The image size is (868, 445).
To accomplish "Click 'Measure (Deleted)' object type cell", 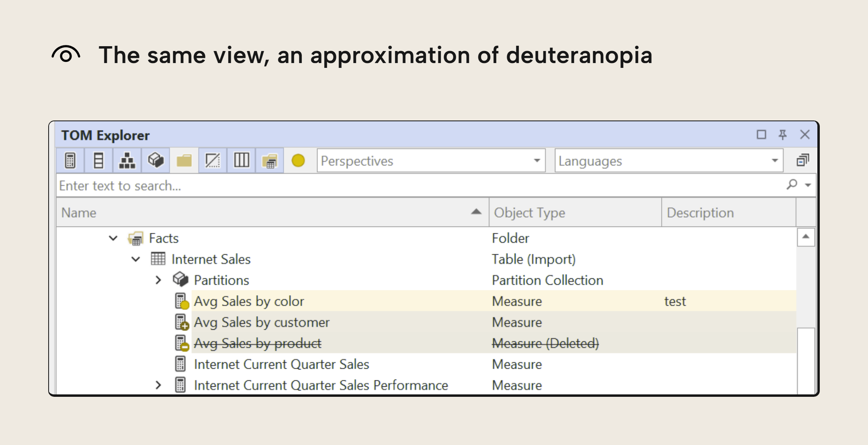I will point(545,343).
